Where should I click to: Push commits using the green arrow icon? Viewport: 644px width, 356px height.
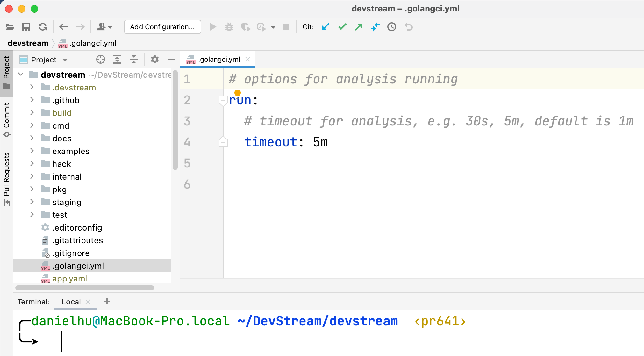click(x=358, y=27)
